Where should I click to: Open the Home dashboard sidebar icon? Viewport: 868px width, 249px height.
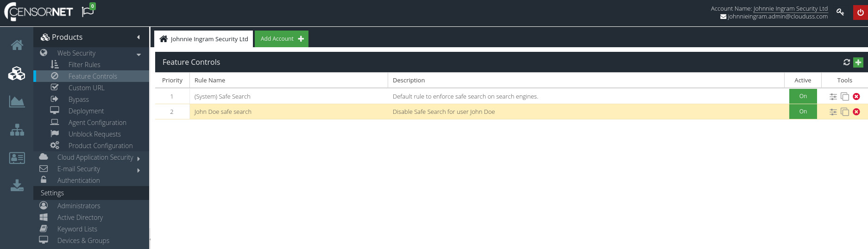pos(17,45)
